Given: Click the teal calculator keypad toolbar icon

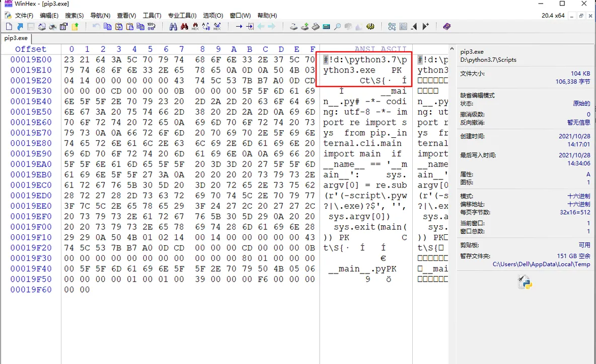Looking at the screenshot, I should tap(326, 27).
